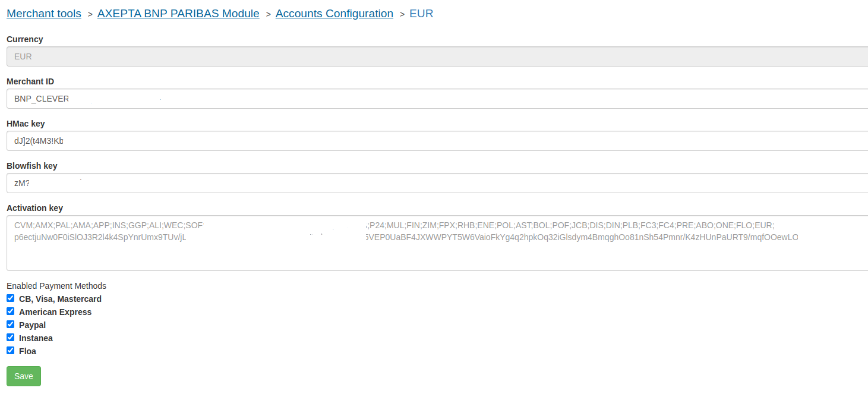Click the disabled Currency field

[x=437, y=56]
